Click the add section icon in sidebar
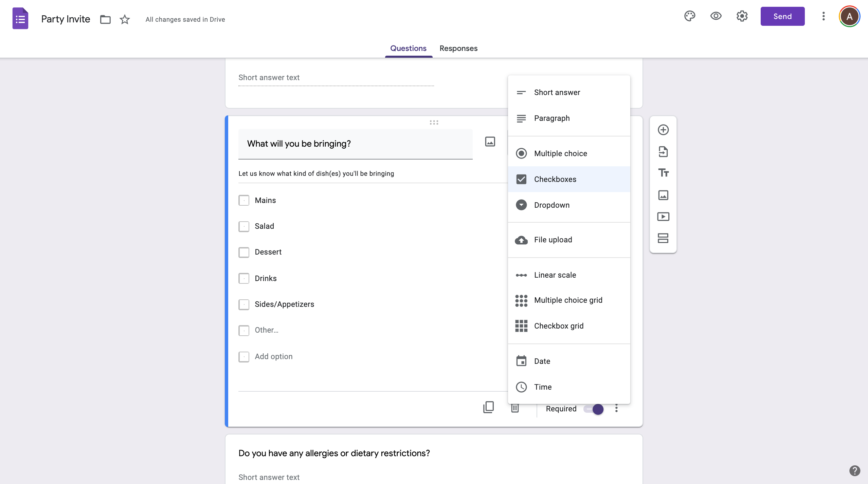 tap(663, 238)
